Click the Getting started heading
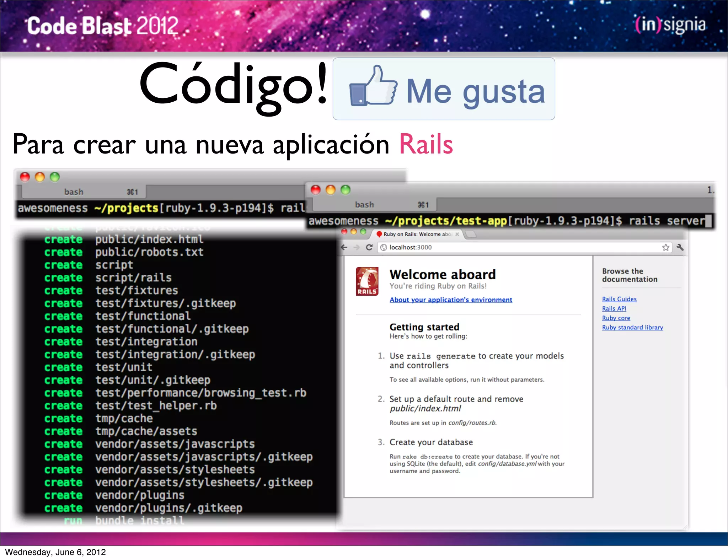Viewport: 728px width, 560px height. click(424, 327)
